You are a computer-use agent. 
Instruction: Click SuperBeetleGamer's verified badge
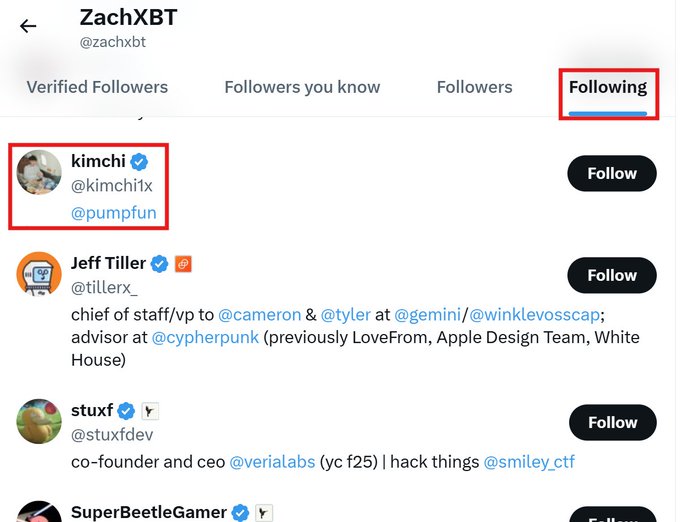240,512
